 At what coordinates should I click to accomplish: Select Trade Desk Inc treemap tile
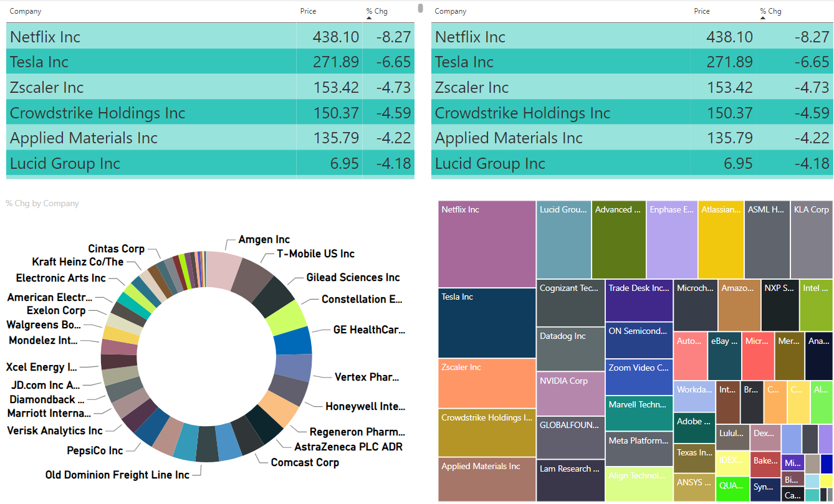[x=640, y=301]
